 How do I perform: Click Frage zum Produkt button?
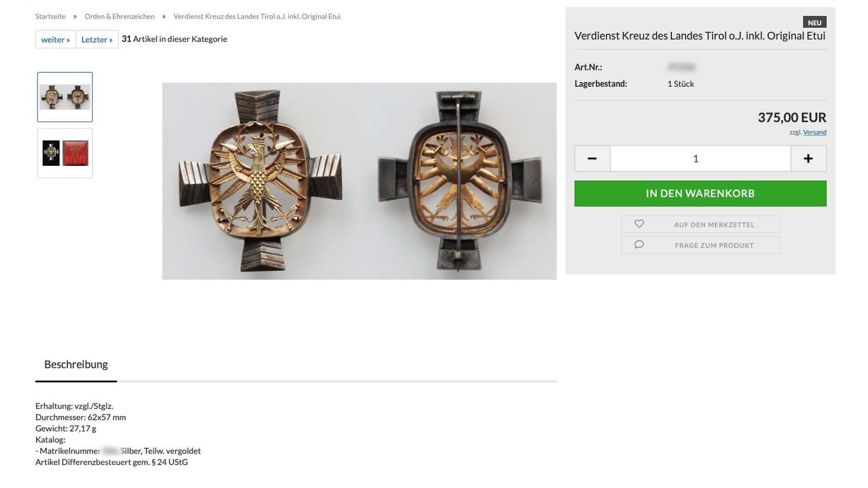click(x=714, y=245)
